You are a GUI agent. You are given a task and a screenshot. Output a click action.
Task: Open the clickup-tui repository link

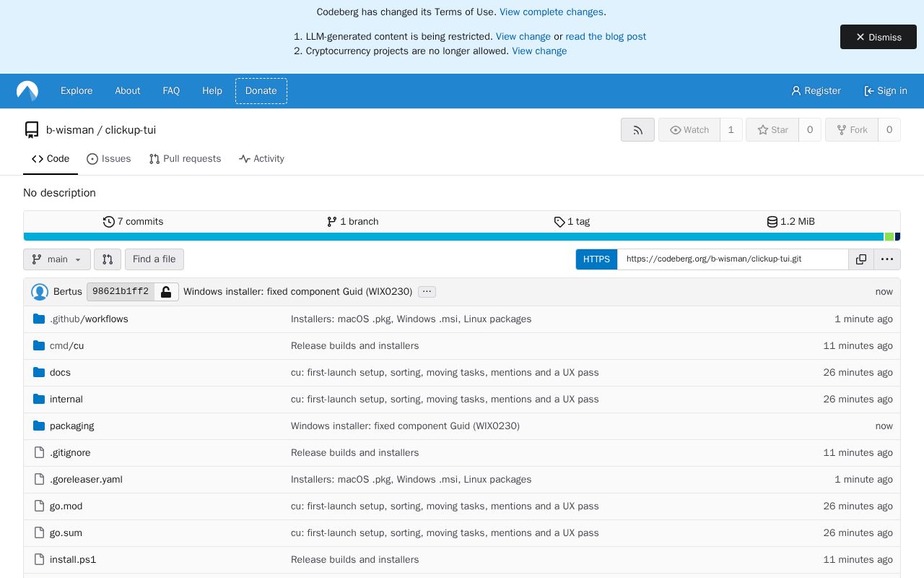[131, 130]
